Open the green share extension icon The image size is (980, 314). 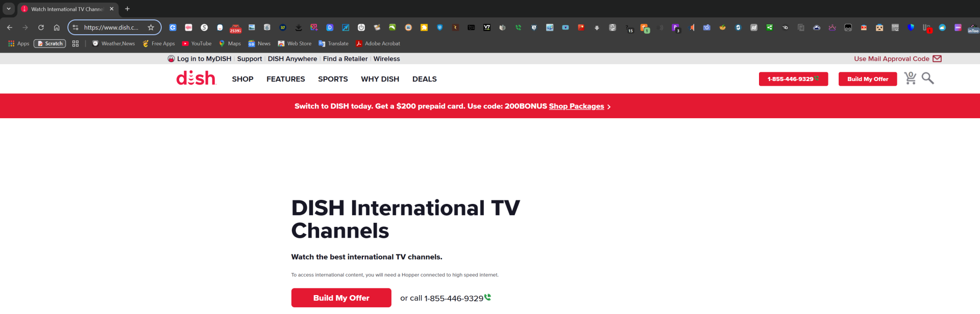coord(769,28)
